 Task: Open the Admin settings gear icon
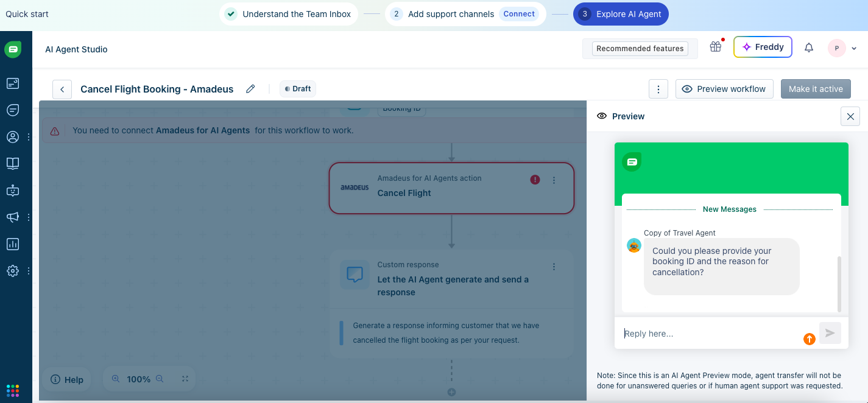(x=13, y=271)
